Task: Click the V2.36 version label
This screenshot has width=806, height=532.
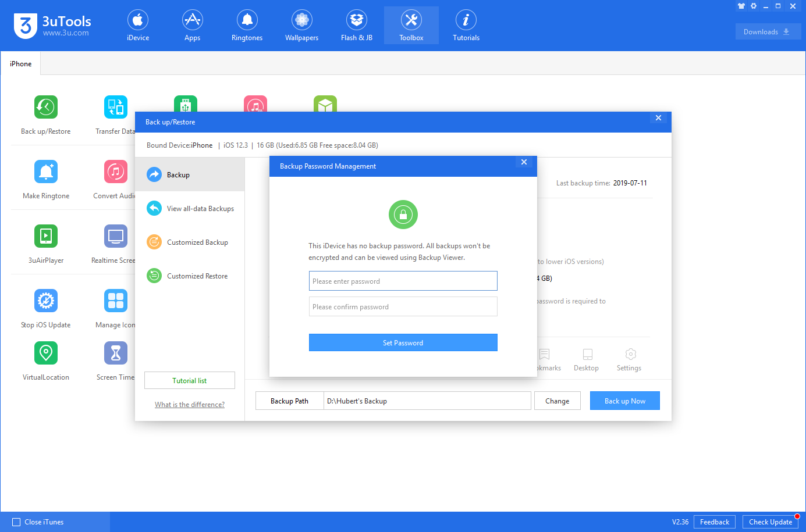Action: [x=680, y=522]
